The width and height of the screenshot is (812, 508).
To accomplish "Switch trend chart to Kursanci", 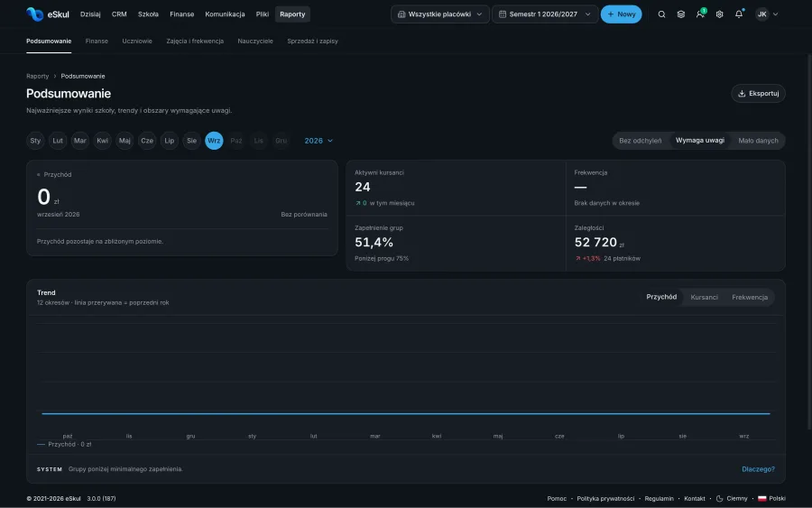I will [x=704, y=297].
